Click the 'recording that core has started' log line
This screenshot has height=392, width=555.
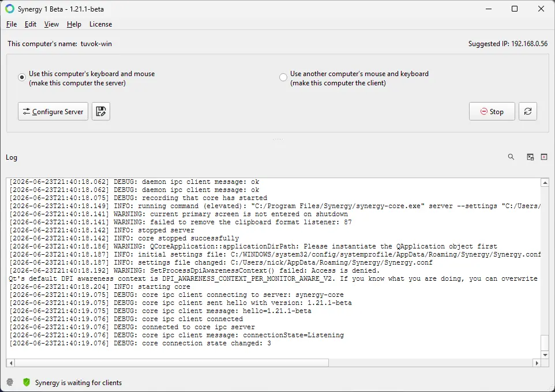(x=138, y=198)
